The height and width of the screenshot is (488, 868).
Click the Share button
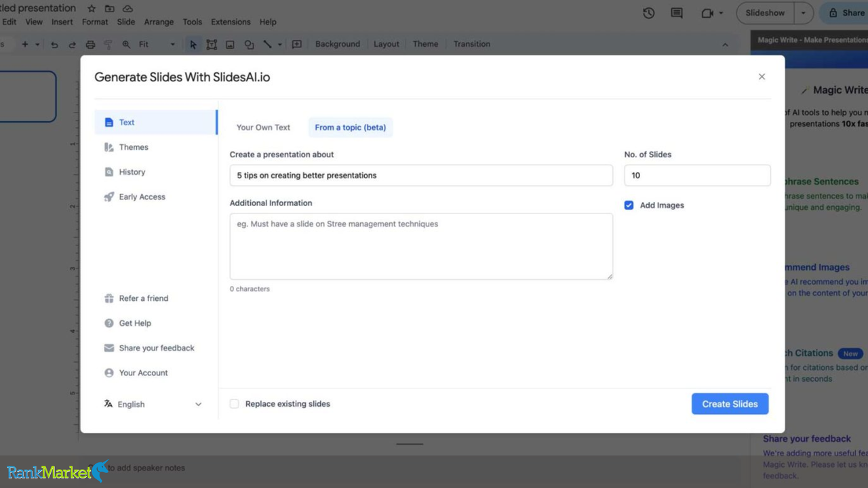pyautogui.click(x=845, y=13)
